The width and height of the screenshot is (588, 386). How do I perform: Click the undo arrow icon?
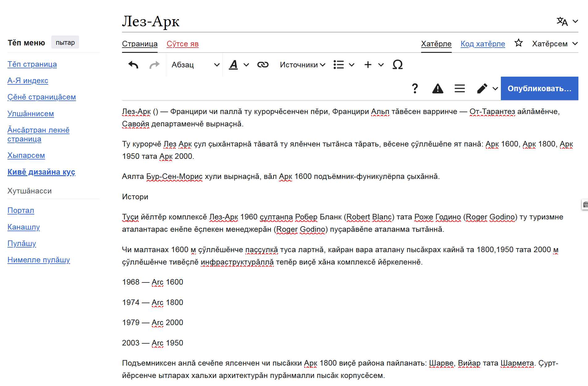(x=133, y=65)
